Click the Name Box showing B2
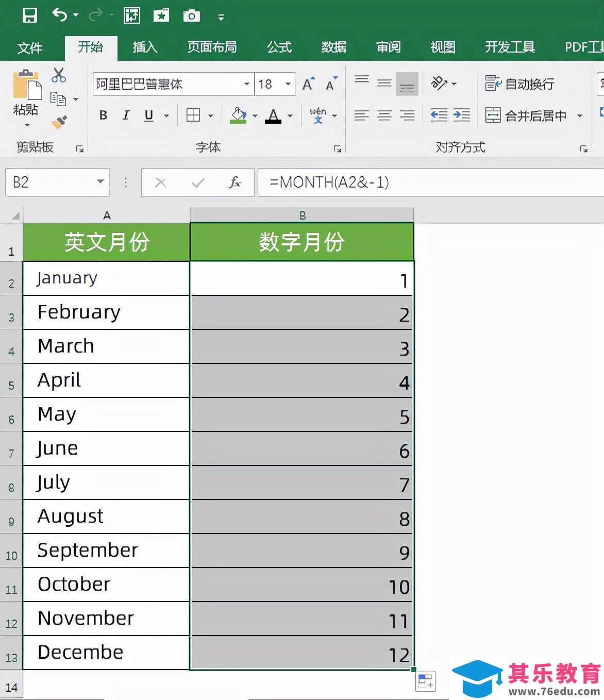This screenshot has width=604, height=700. (x=57, y=182)
